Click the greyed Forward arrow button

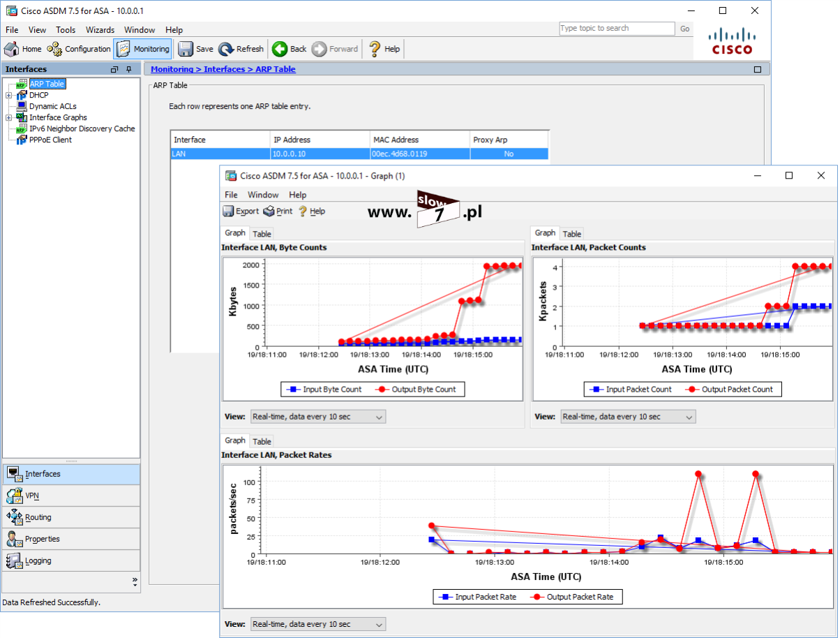(x=335, y=49)
